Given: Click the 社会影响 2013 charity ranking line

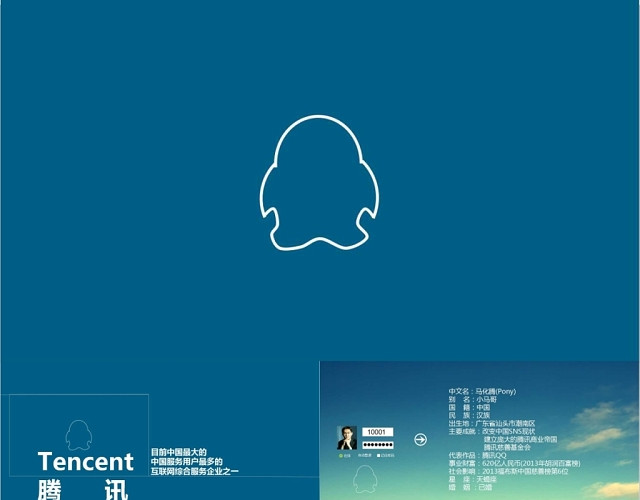Looking at the screenshot, I should click(x=508, y=471).
